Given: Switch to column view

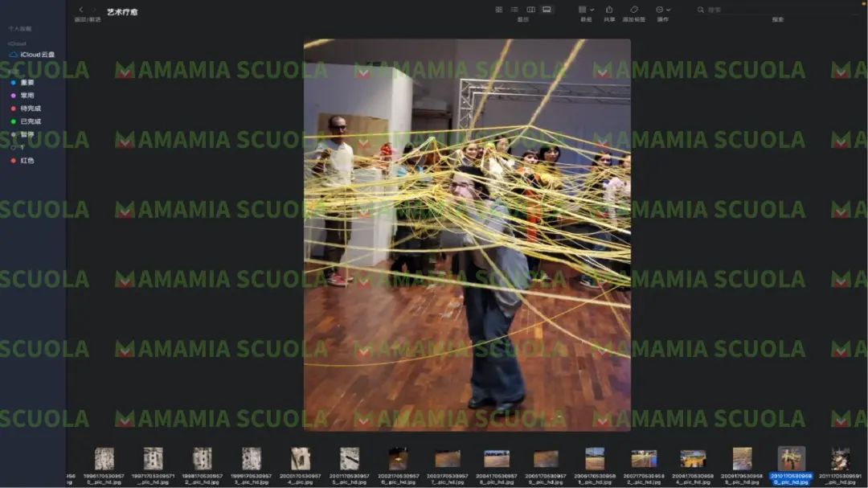Looking at the screenshot, I should point(531,10).
